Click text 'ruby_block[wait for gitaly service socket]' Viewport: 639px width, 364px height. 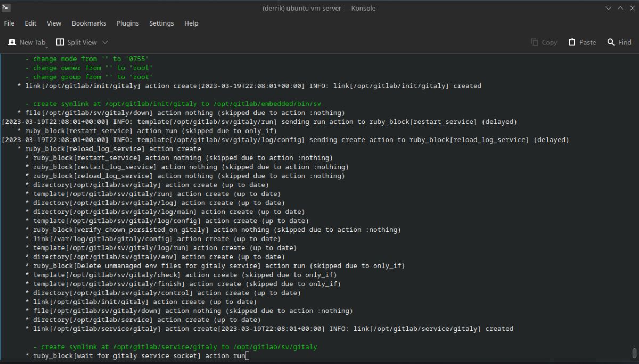point(117,355)
